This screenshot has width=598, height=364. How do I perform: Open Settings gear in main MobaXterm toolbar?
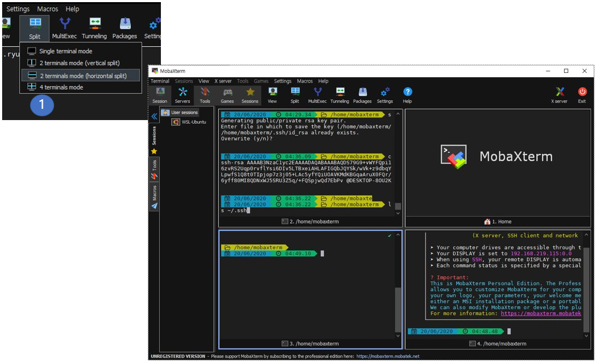click(x=385, y=95)
